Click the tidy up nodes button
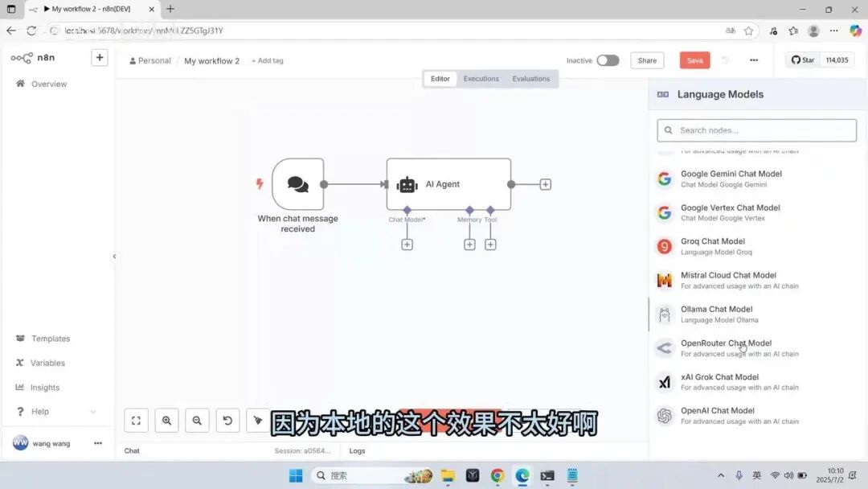The image size is (868, 489). coord(258,421)
